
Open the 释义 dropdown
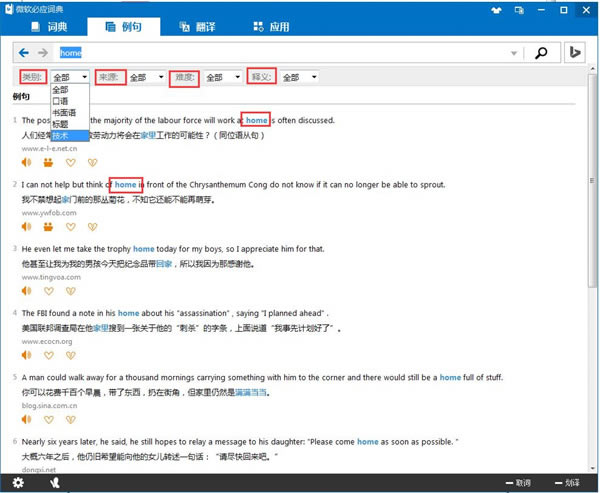298,77
